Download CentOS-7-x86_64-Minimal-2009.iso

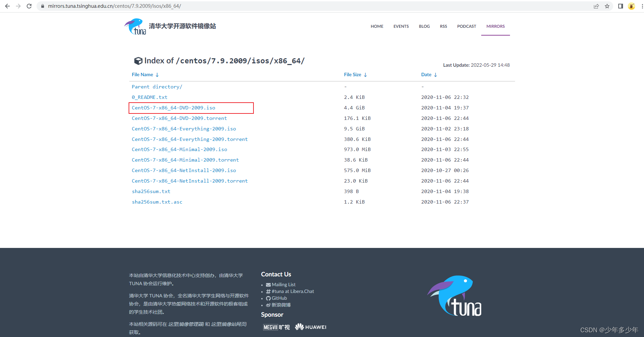[x=179, y=149]
